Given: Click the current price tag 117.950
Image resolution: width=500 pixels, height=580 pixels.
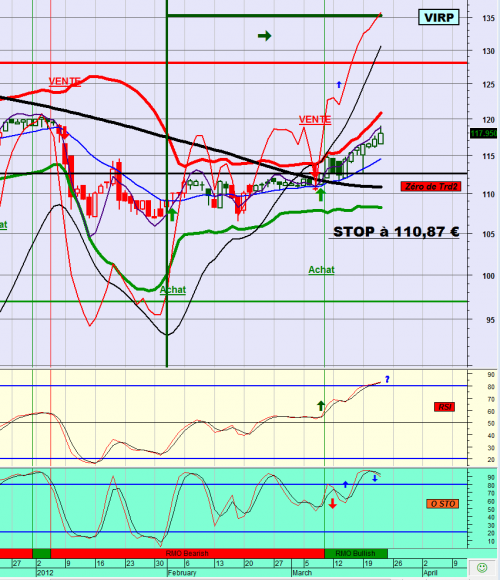Looking at the screenshot, I should click(x=483, y=133).
